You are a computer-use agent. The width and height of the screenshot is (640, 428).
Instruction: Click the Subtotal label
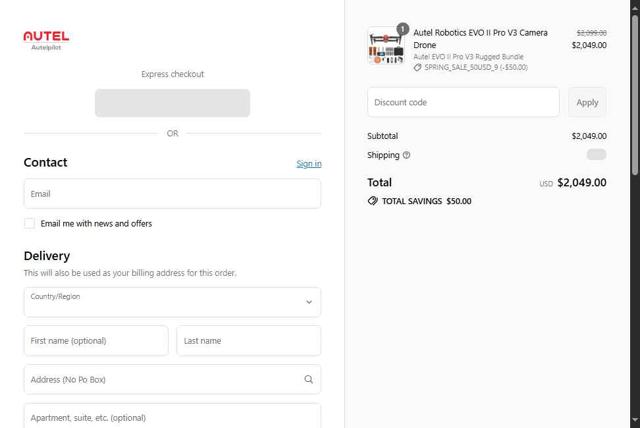pyautogui.click(x=382, y=136)
